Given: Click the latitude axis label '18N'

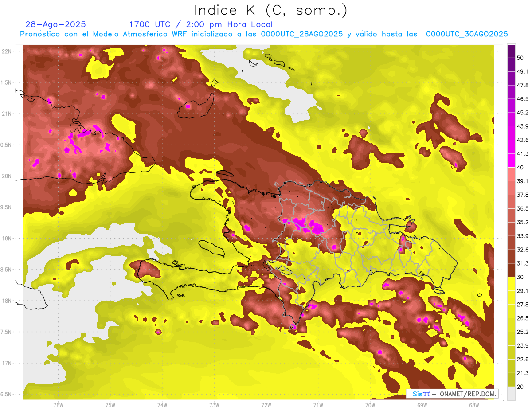Looking at the screenshot, I should coord(6,301).
